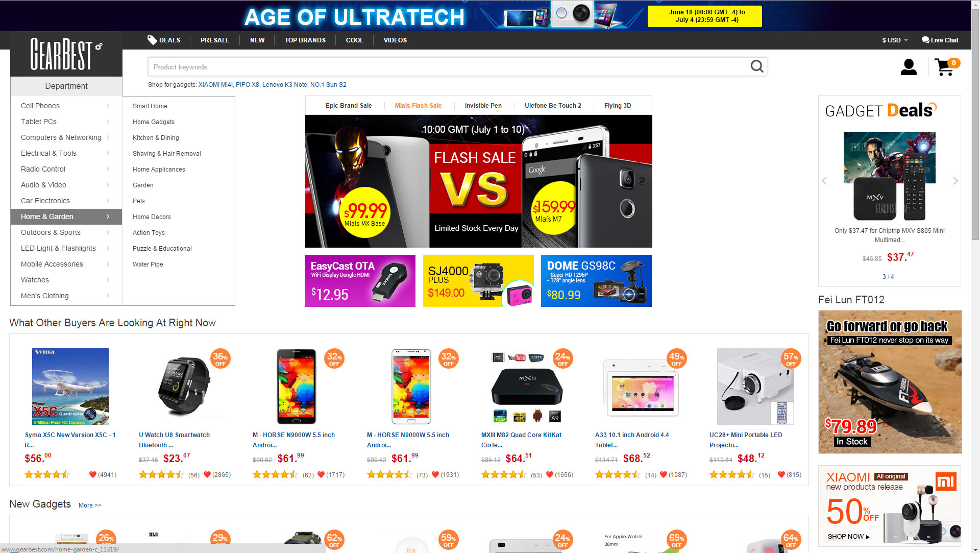980x553 pixels.
Task: Click the Deals tag icon
Action: coord(152,40)
